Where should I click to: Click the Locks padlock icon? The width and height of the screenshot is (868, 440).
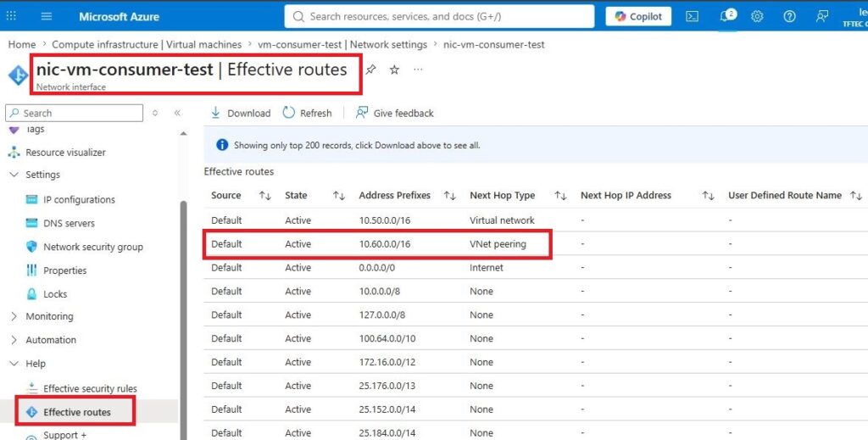click(x=31, y=294)
